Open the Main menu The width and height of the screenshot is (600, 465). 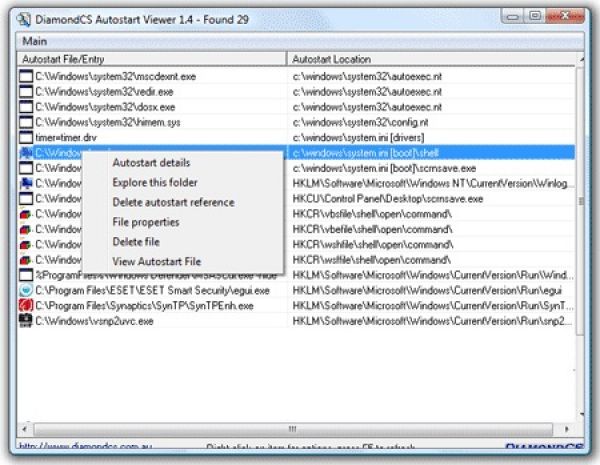click(x=35, y=41)
